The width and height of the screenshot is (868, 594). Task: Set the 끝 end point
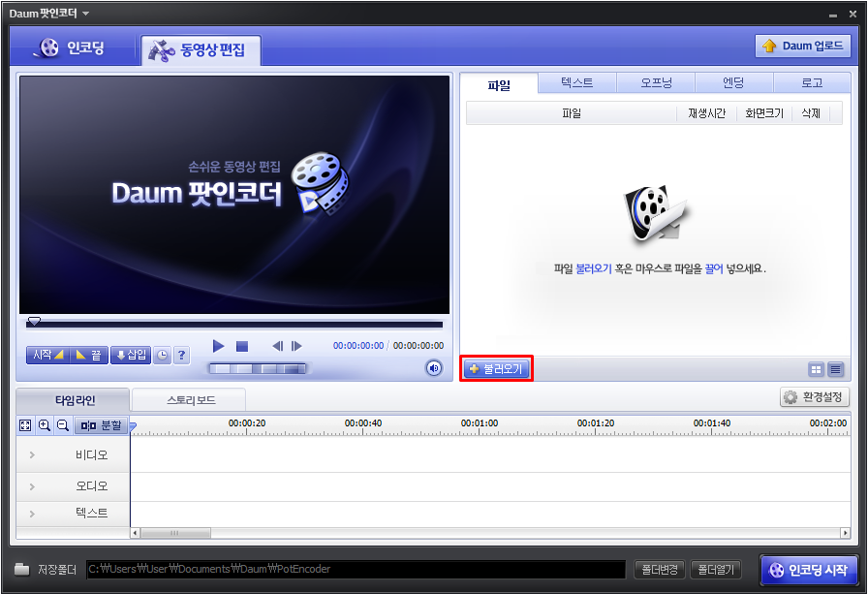coord(88,355)
